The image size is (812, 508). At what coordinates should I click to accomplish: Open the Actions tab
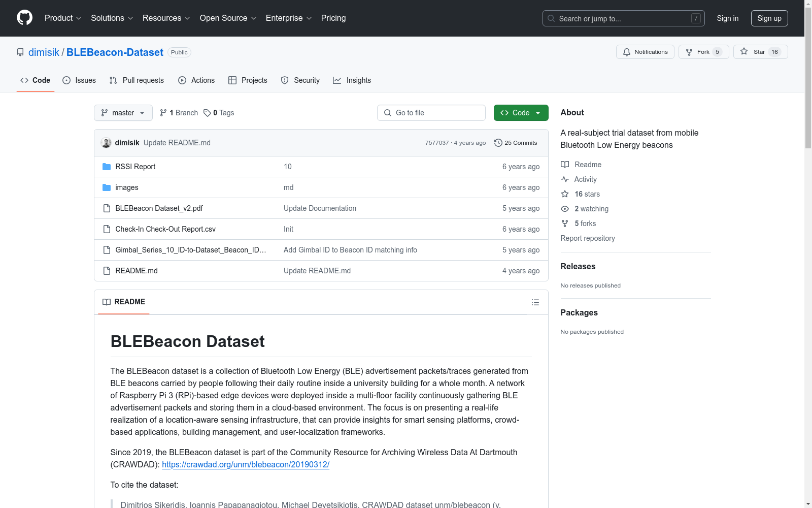coord(196,80)
